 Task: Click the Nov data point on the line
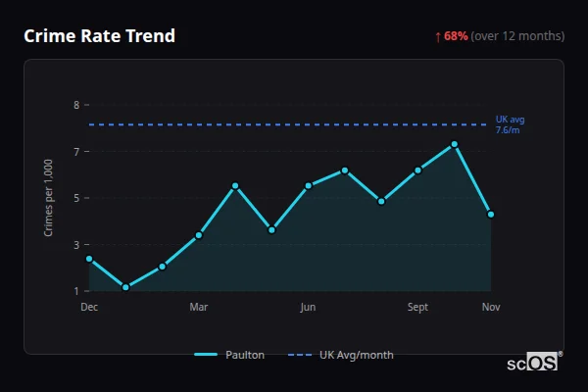coord(491,215)
